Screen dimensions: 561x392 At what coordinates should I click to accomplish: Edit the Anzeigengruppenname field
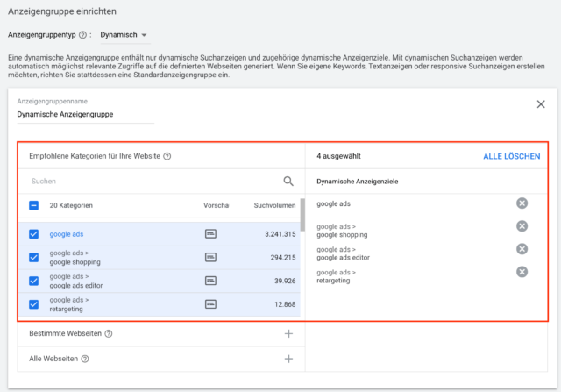pyautogui.click(x=86, y=114)
